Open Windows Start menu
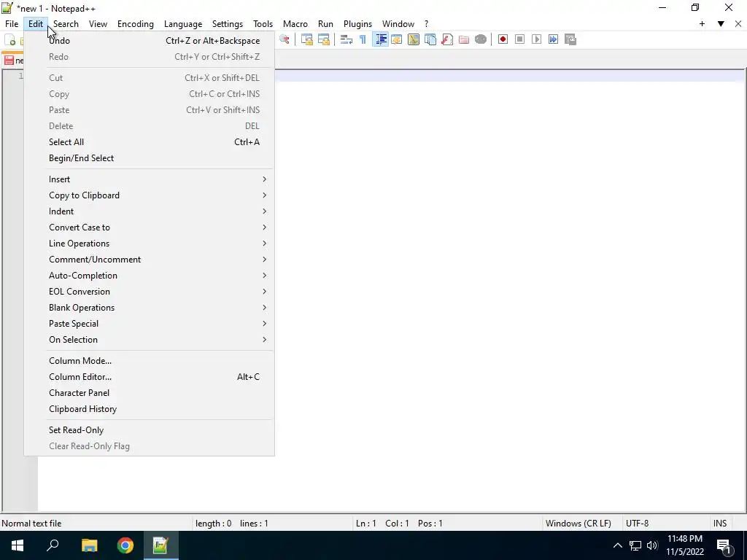Screen dimensions: 747x560 18,545
